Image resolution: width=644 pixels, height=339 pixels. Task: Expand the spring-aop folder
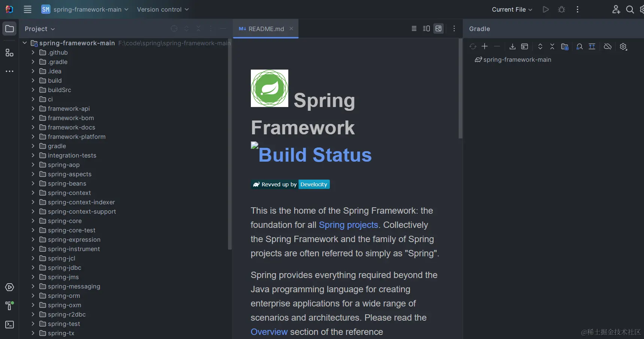point(33,165)
